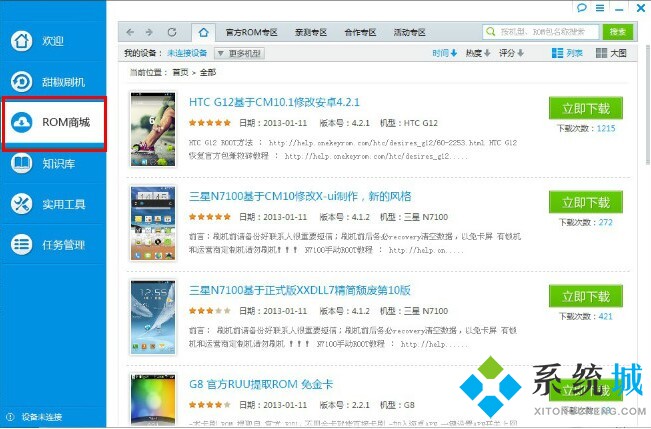Click the refresh page icon
The width and height of the screenshot is (651, 429).
click(x=172, y=32)
